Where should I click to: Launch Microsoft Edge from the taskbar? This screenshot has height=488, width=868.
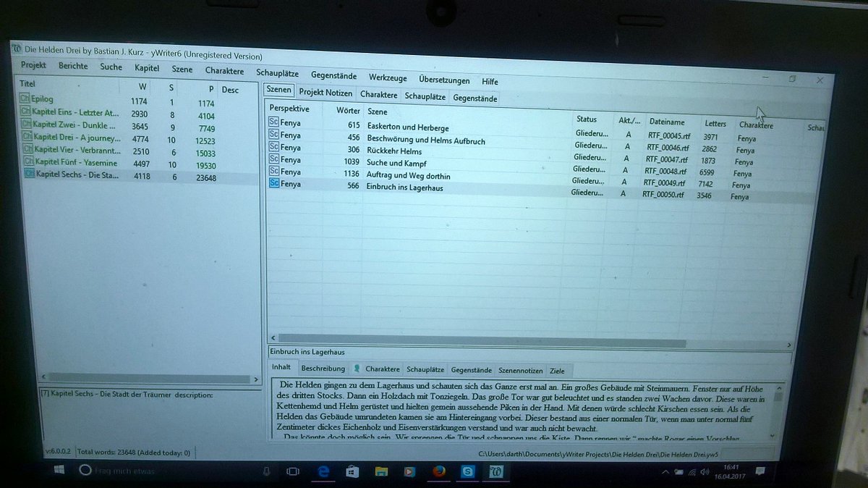coord(323,471)
